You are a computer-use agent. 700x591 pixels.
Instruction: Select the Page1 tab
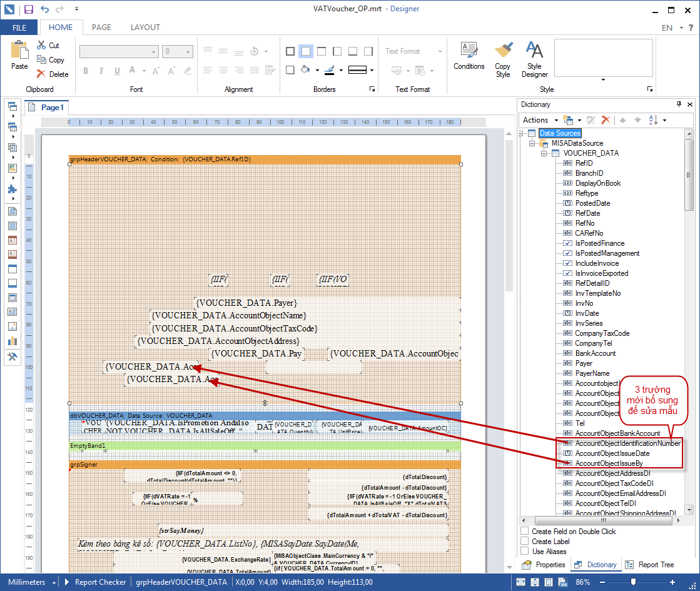click(47, 108)
